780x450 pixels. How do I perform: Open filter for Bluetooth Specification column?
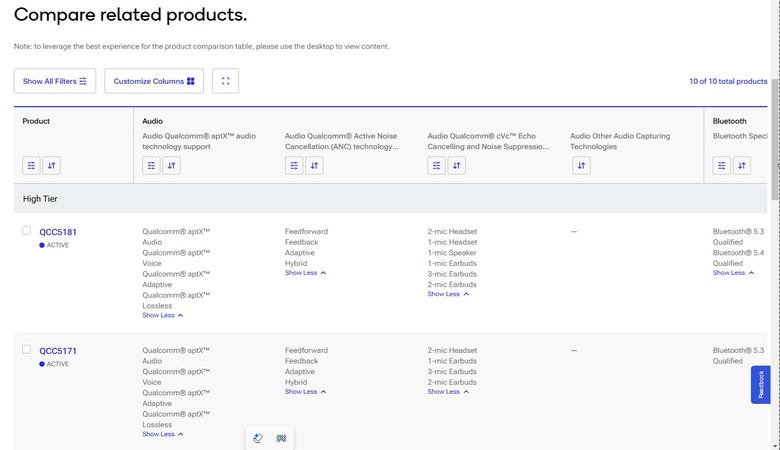point(721,166)
